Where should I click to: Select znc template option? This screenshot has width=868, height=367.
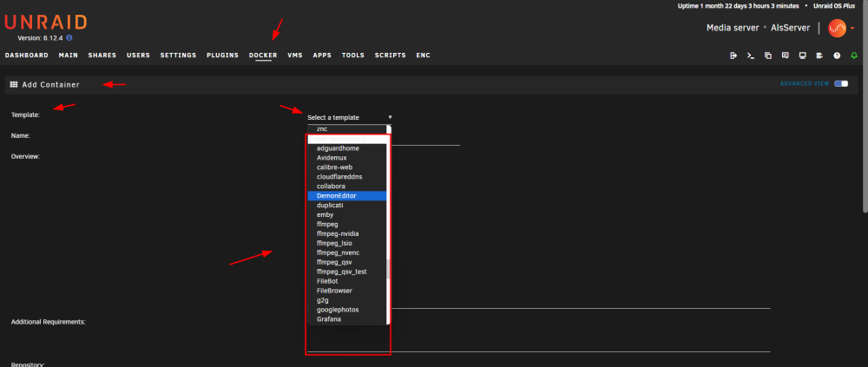347,129
